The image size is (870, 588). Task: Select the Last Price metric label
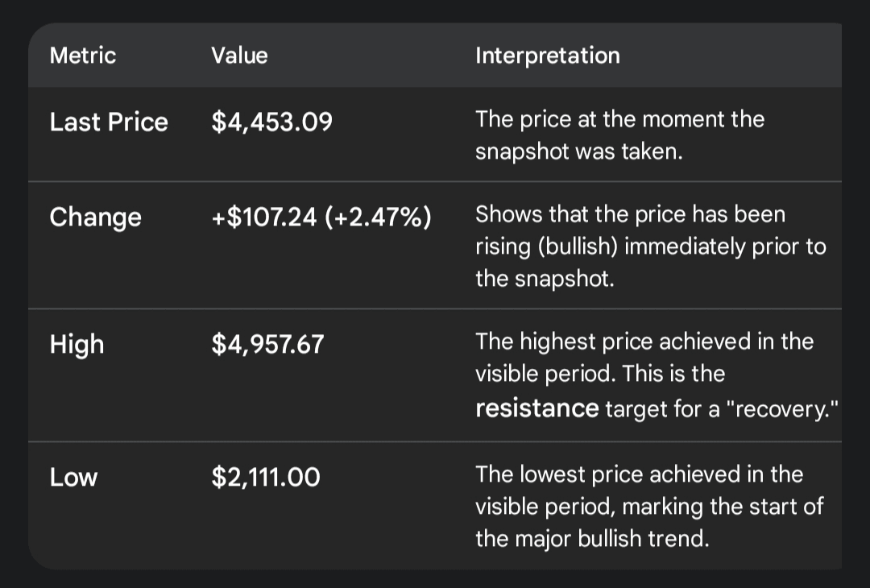point(109,122)
